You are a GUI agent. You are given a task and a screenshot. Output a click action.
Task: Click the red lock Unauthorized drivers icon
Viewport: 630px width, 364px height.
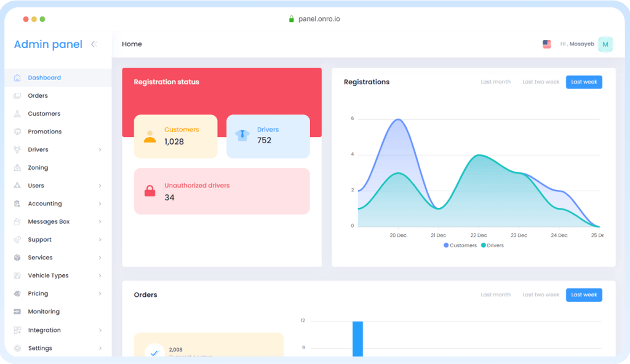click(x=150, y=191)
